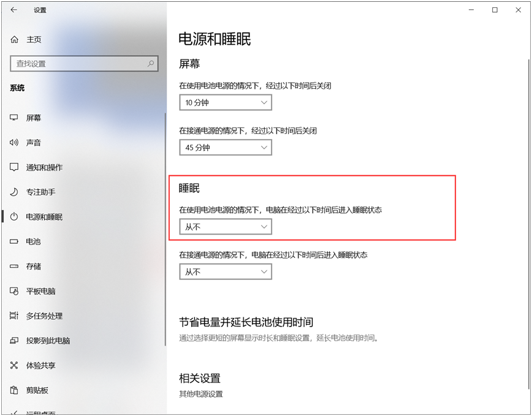Screen dimensions: 532x416
Task: Click the 投影到此电脑 projection icon
Action: pos(14,341)
